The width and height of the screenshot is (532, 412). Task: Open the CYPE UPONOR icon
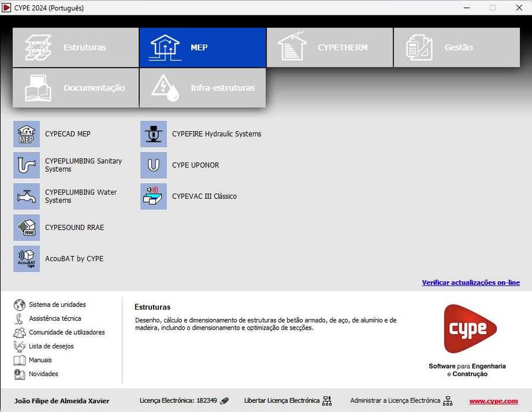(x=154, y=165)
